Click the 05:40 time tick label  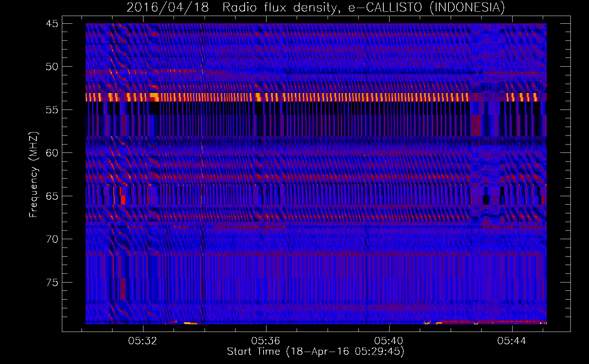pos(389,341)
